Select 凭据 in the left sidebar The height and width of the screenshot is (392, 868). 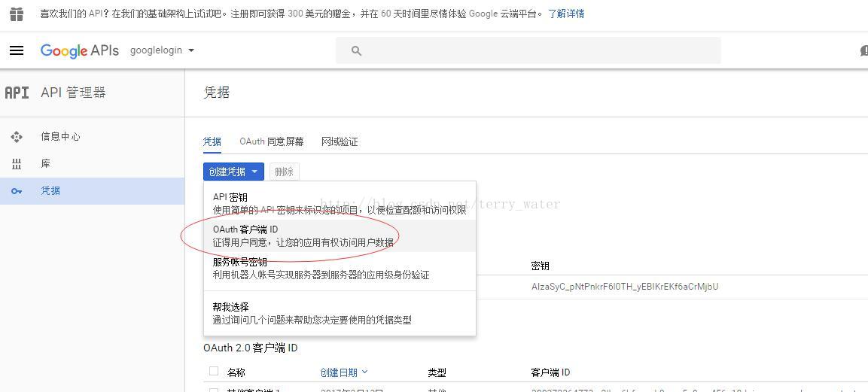[92, 191]
